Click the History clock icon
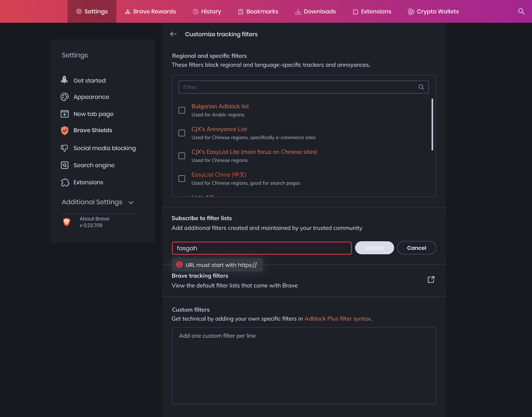 pyautogui.click(x=196, y=12)
